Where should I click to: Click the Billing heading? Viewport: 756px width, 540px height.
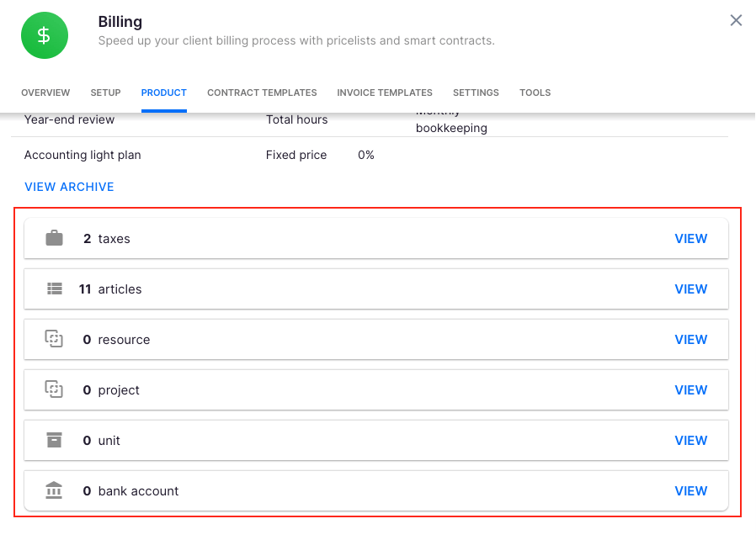(x=120, y=22)
